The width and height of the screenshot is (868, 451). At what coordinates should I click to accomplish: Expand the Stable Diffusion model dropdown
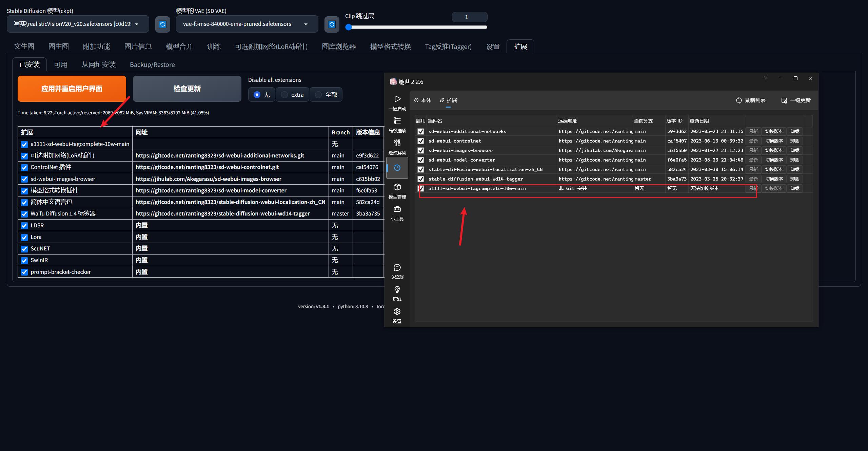78,24
